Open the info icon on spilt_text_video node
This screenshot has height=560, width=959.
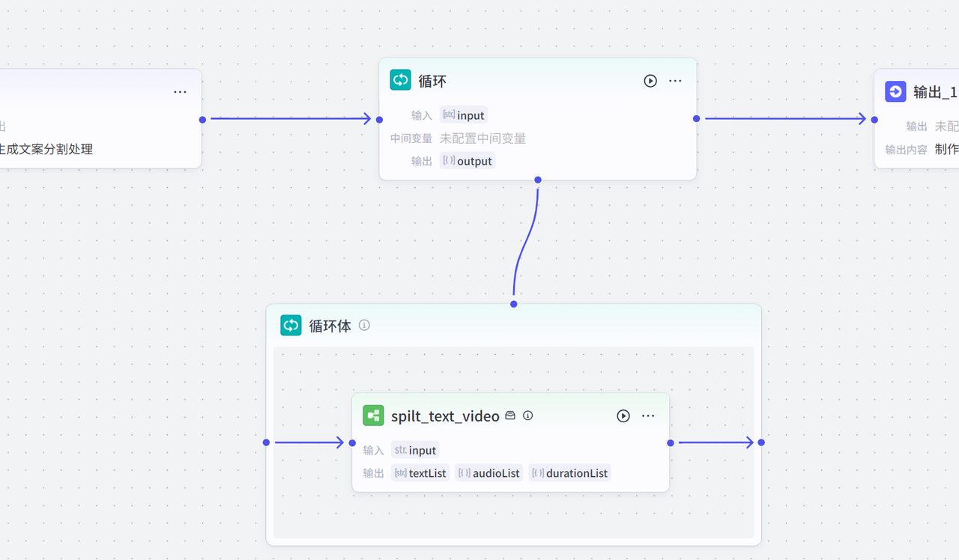tap(528, 416)
